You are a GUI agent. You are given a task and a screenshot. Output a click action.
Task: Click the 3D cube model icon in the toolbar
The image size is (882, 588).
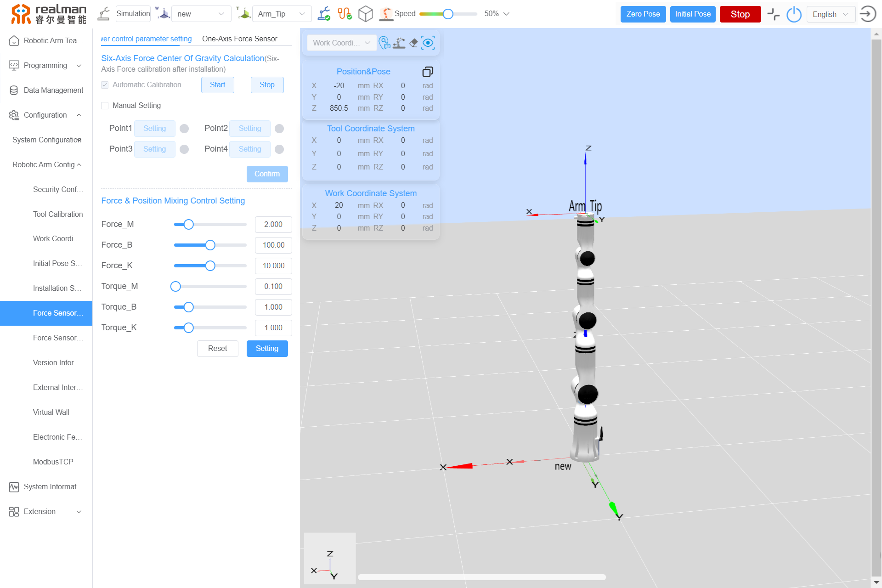click(366, 14)
